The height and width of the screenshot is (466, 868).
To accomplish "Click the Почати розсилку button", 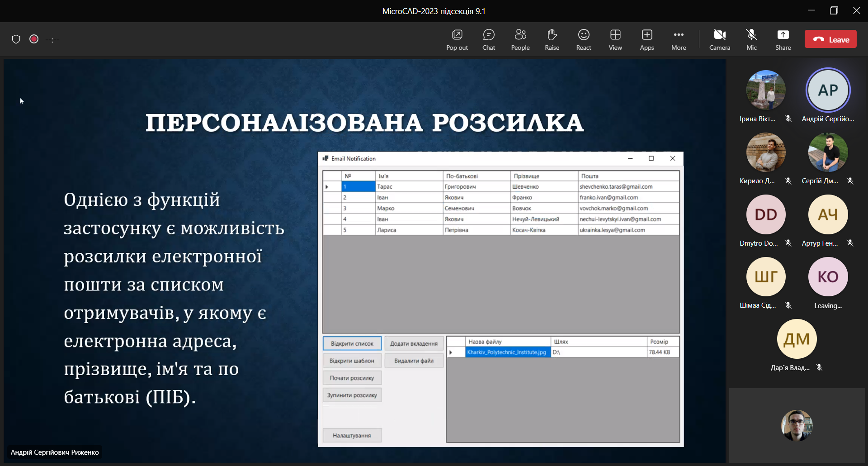I will pos(352,378).
